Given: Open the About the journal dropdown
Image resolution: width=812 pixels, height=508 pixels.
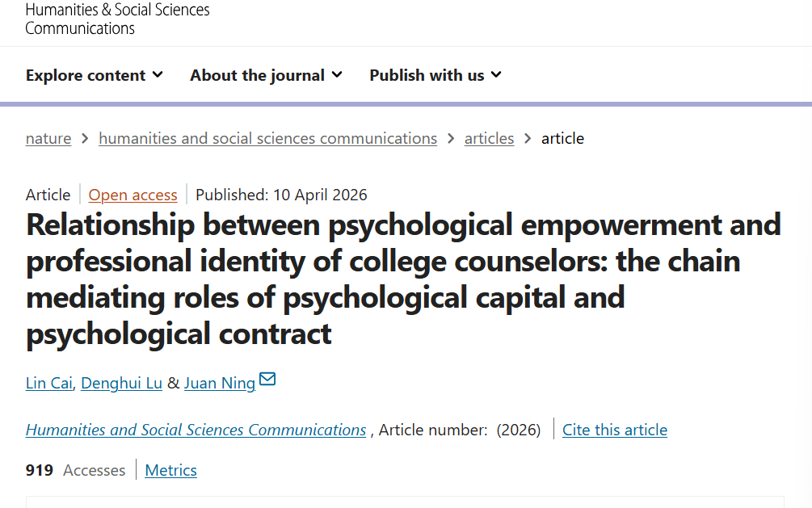Looking at the screenshot, I should (x=266, y=75).
